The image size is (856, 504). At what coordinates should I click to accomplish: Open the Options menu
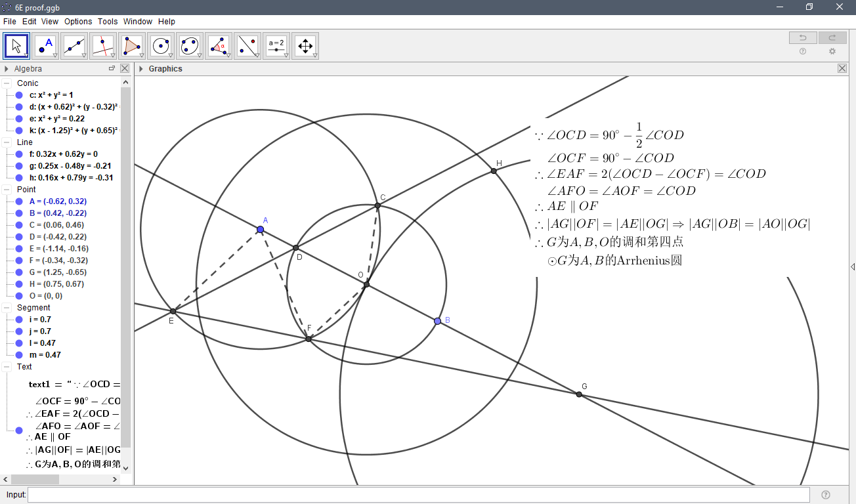pos(77,21)
